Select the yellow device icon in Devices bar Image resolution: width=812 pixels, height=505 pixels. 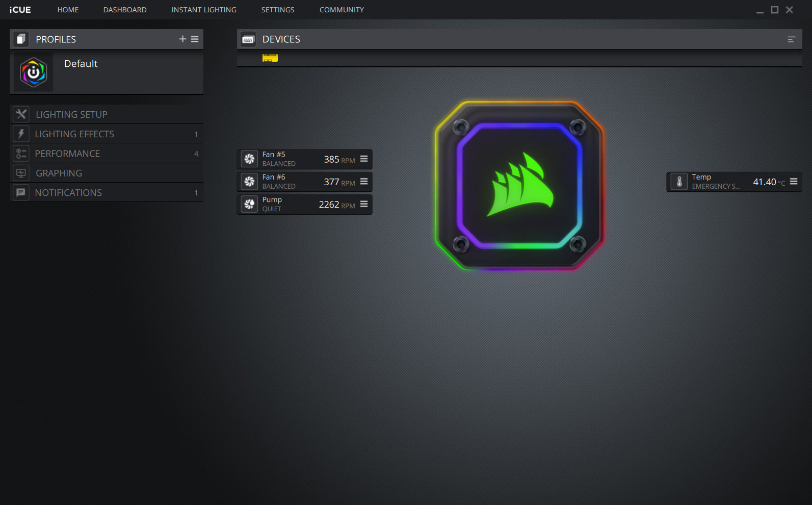pyautogui.click(x=270, y=58)
